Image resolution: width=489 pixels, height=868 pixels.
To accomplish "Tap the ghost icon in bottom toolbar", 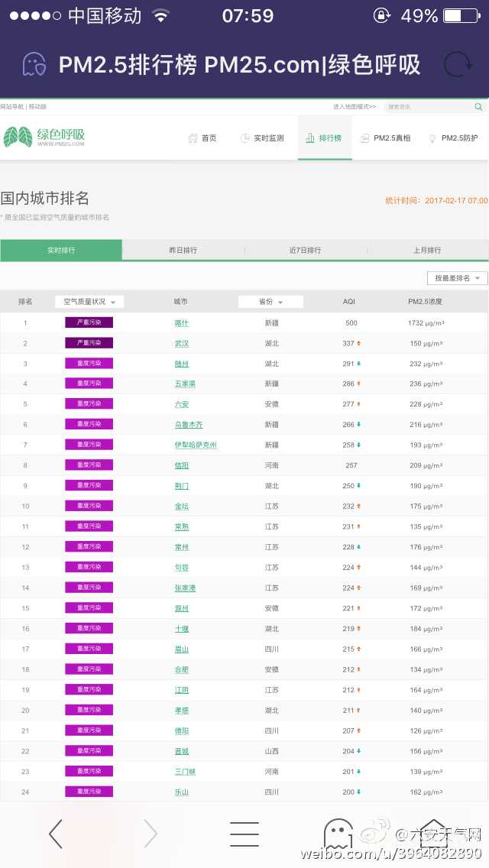I will click(338, 834).
